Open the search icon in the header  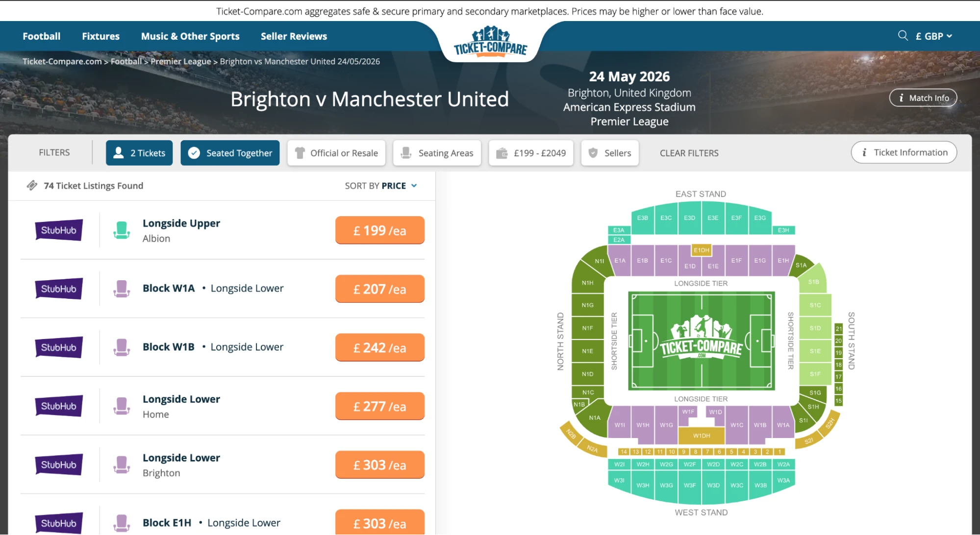coord(903,36)
